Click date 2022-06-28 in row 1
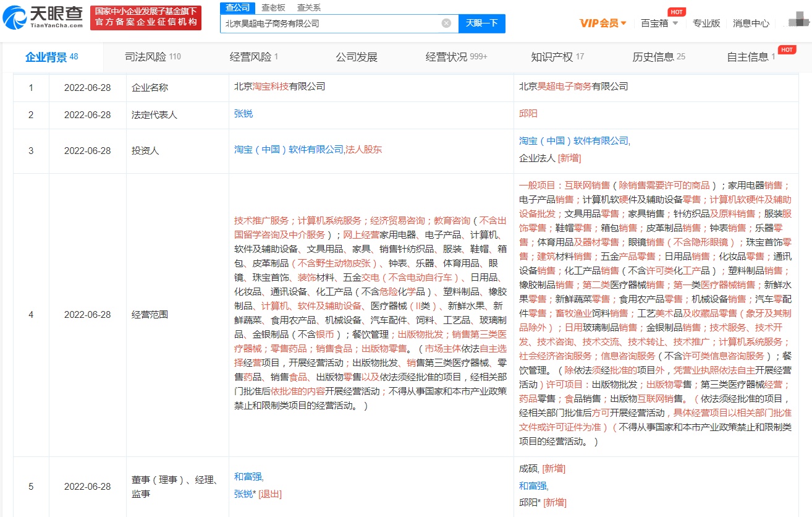812x517 pixels. coord(87,87)
